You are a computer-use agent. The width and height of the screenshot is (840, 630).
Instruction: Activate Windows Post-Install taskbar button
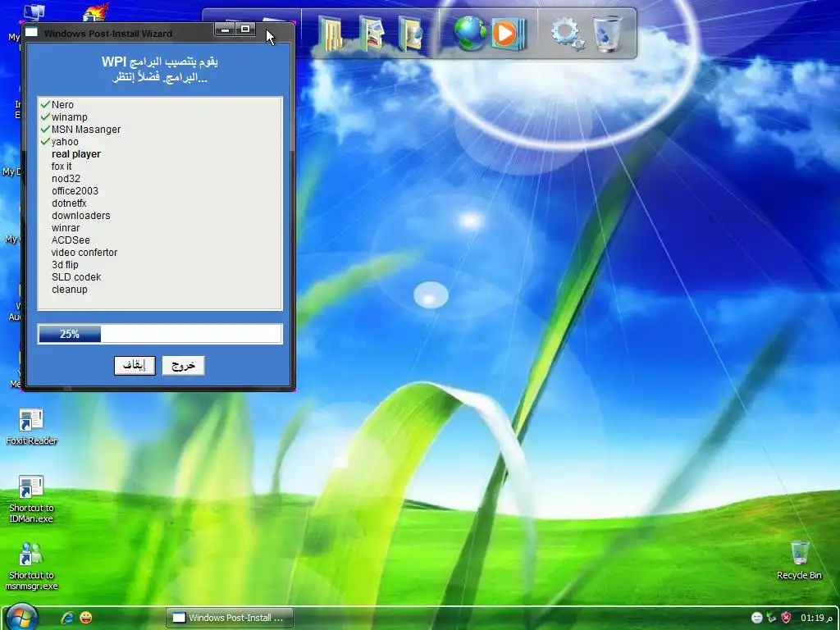point(230,618)
